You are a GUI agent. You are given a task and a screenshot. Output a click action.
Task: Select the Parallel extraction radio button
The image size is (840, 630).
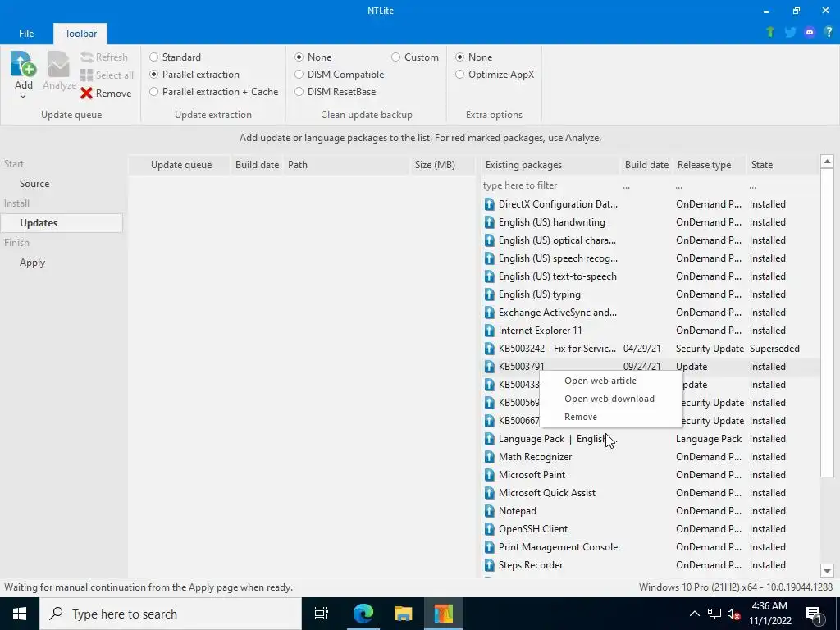(153, 75)
